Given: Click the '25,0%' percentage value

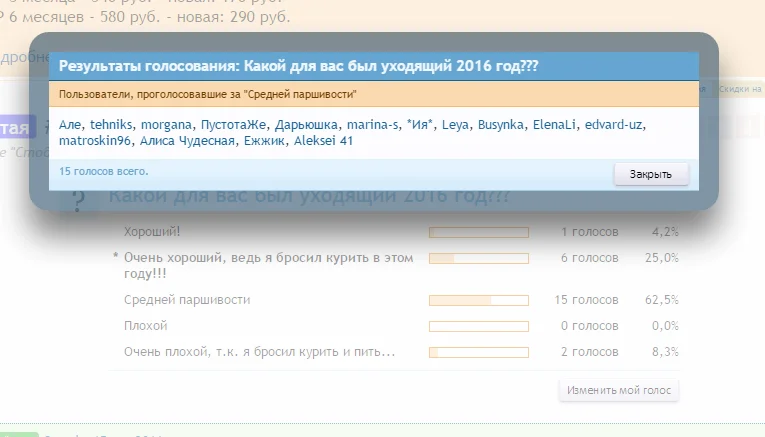Looking at the screenshot, I should click(x=662, y=258).
